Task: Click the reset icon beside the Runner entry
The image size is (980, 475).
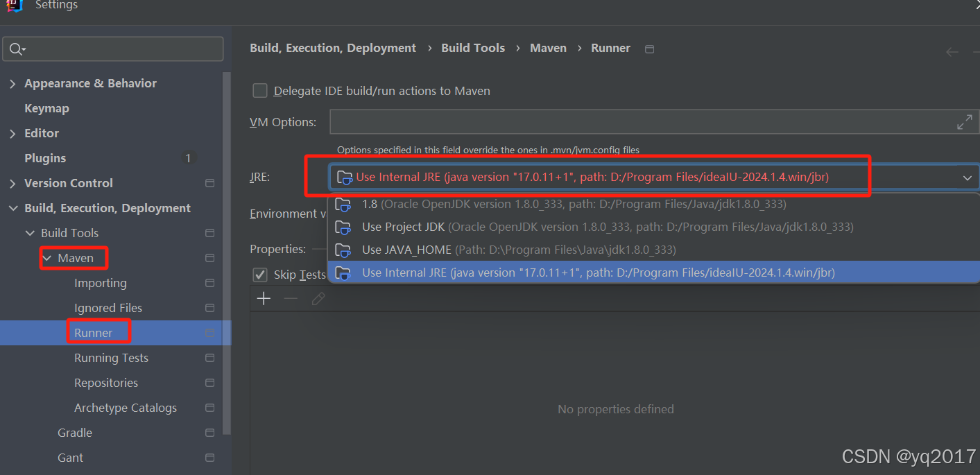Action: click(209, 331)
